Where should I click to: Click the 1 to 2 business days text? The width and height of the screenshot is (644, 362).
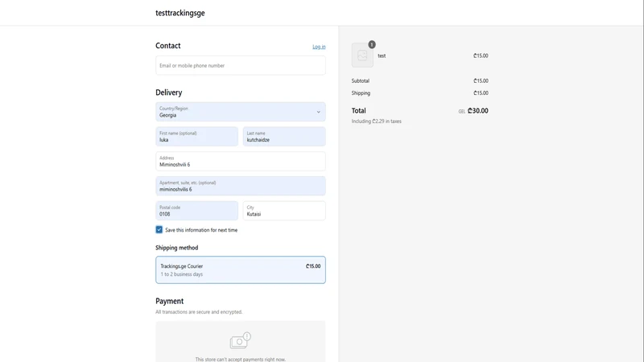[182, 274]
